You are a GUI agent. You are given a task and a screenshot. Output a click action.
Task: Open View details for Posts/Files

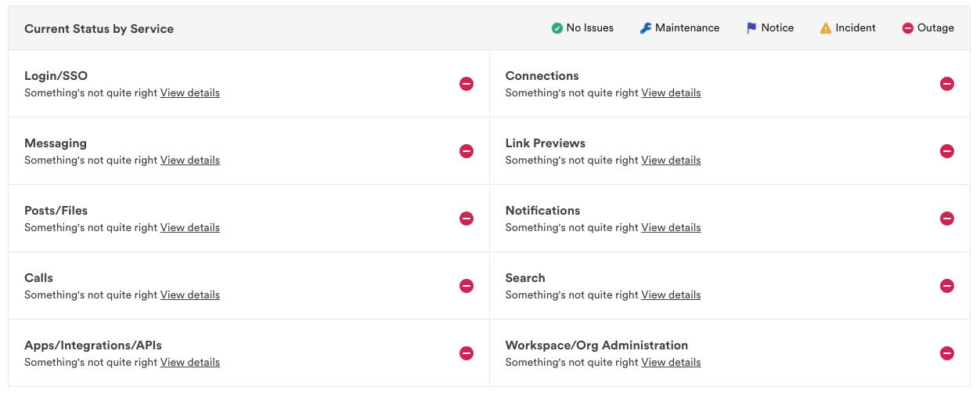coord(190,227)
